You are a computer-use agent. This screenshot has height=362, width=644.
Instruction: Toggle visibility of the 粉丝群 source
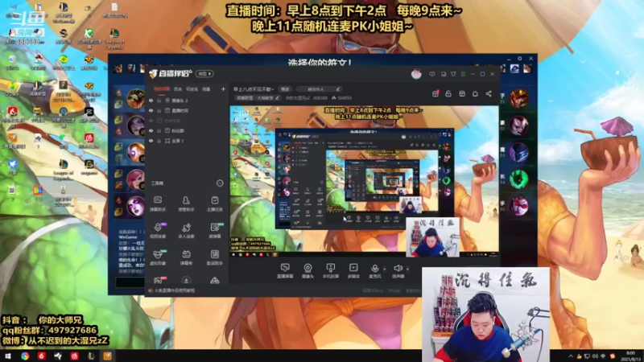(151, 130)
